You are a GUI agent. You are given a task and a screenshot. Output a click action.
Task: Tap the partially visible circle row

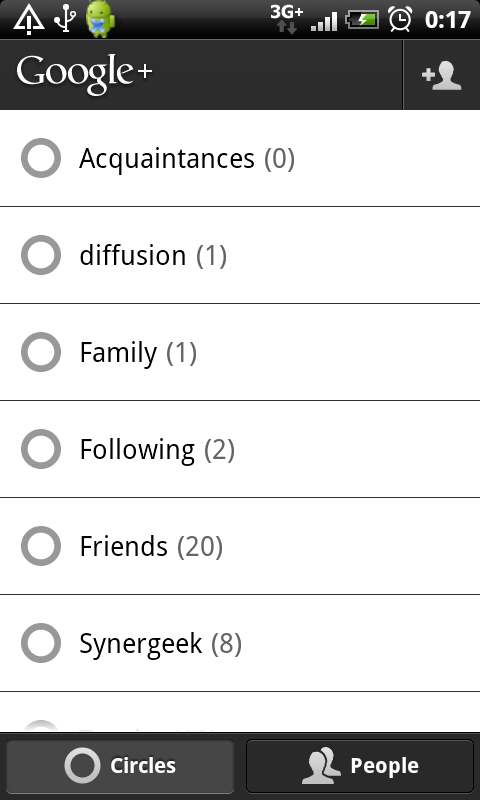point(240,712)
